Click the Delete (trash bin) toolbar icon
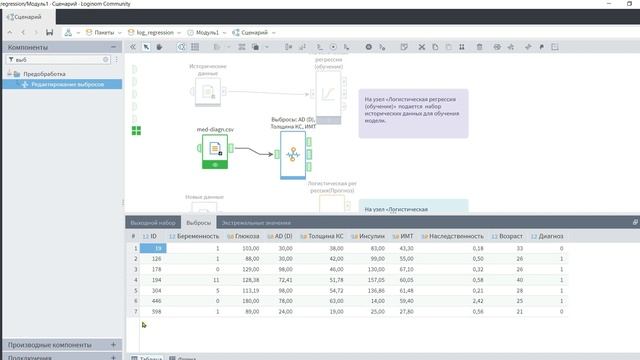The image size is (640, 360). 479,47
